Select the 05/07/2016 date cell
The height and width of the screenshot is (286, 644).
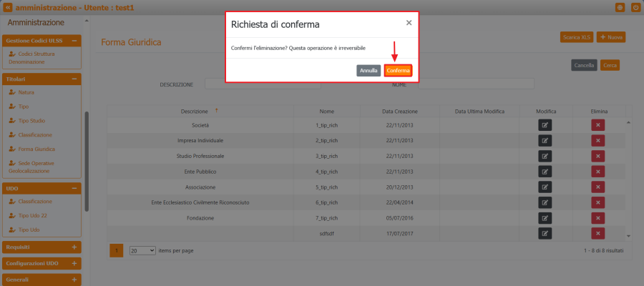tap(399, 218)
